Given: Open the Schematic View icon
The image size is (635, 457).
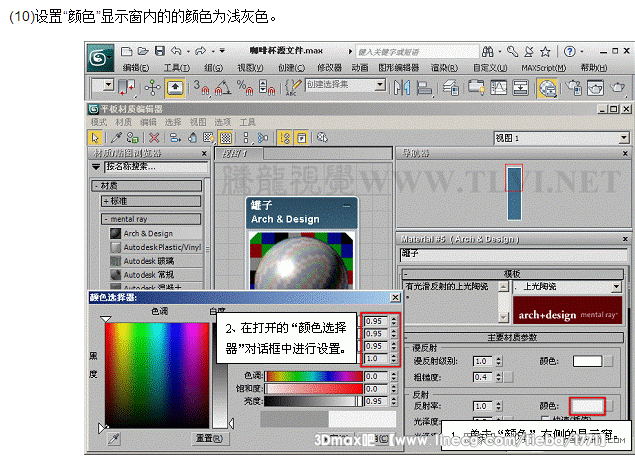Looking at the screenshot, I should point(520,88).
